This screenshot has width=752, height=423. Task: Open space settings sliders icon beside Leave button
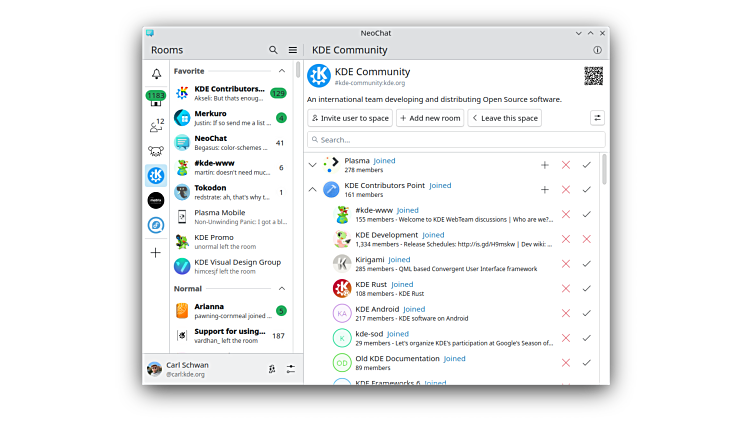597,118
